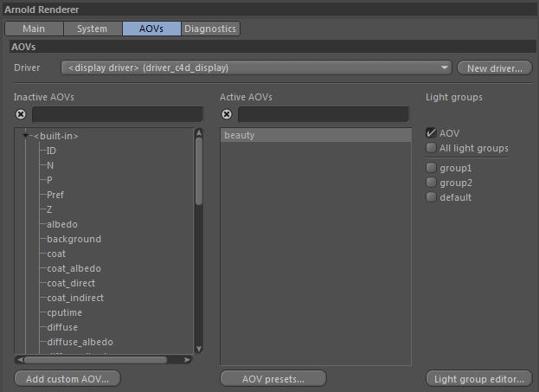Focus the Active AOVs search field
539x392 pixels.
pyautogui.click(x=324, y=114)
